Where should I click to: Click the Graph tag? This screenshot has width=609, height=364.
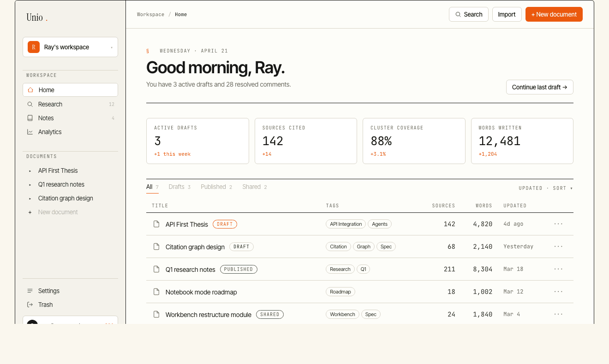[x=364, y=247]
